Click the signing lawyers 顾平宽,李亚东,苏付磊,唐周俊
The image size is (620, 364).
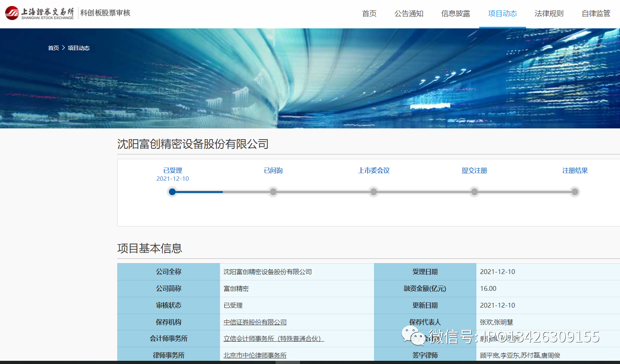520,355
